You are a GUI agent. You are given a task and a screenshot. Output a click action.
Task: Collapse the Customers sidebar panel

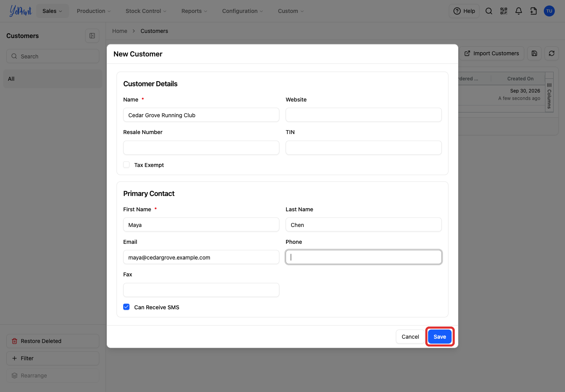92,36
